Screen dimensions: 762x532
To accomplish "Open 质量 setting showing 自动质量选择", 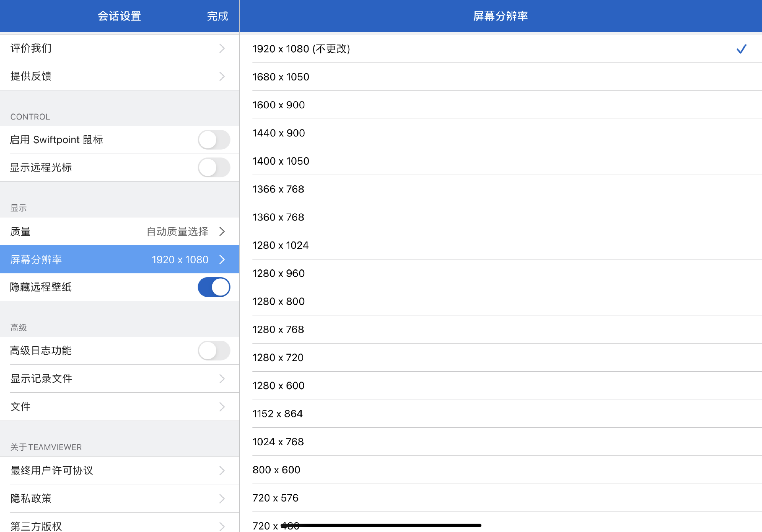I will tap(119, 232).
